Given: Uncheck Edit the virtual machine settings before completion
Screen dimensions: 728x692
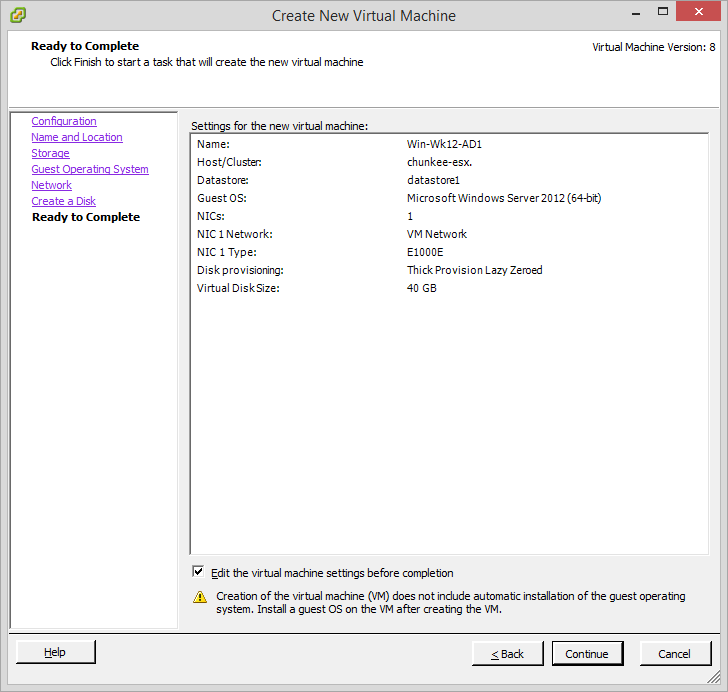Looking at the screenshot, I should [x=198, y=572].
